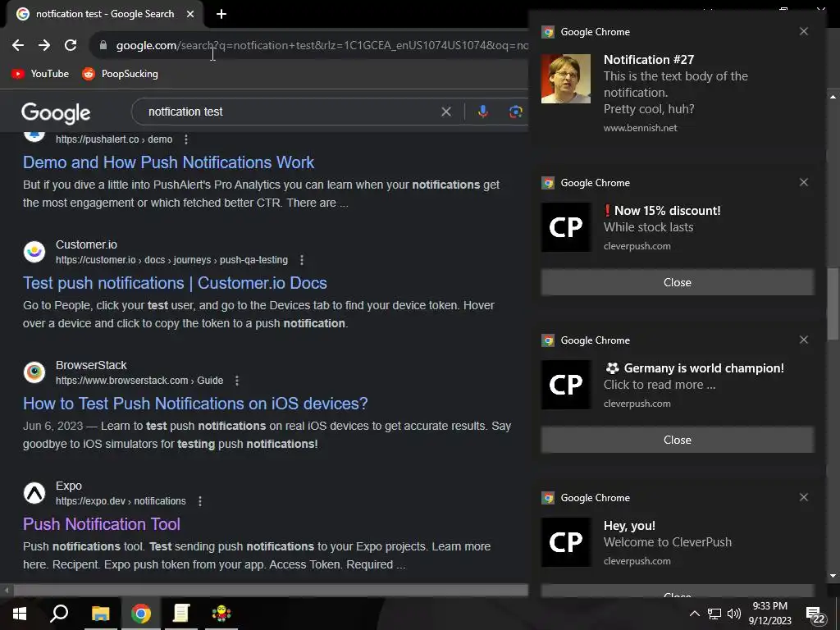Dismiss Notification #27 with its X

coord(804,31)
